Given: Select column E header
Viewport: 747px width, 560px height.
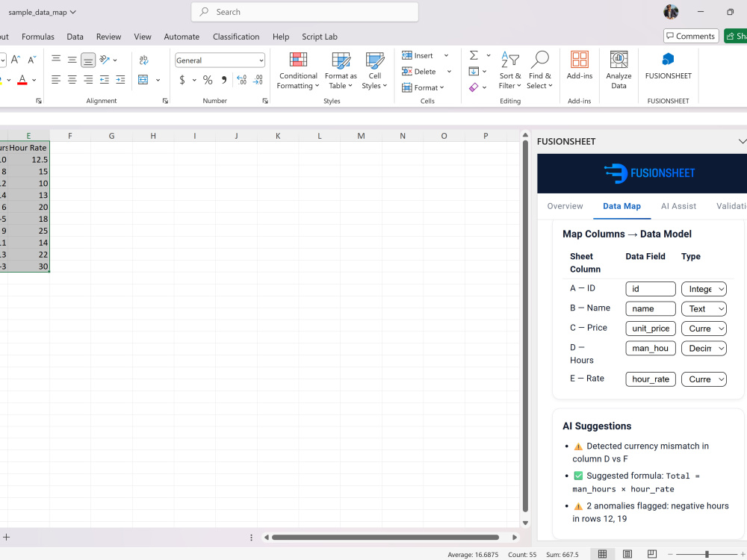Looking at the screenshot, I should coord(28,136).
